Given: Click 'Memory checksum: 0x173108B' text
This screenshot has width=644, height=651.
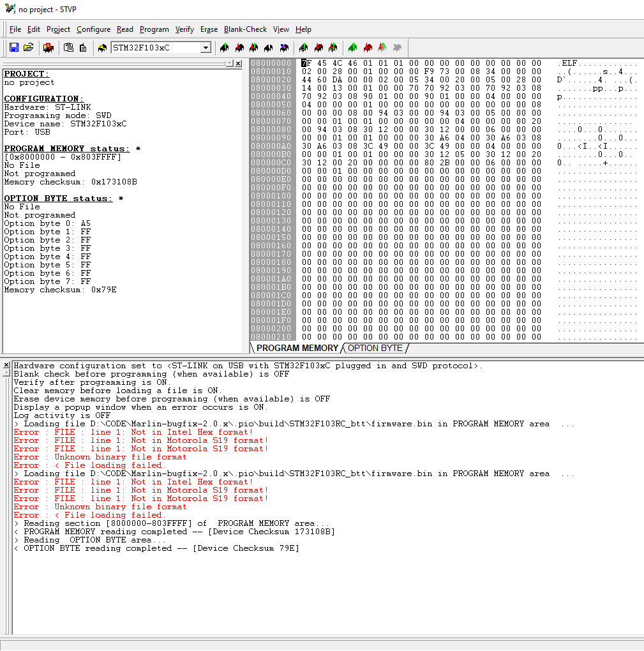Looking at the screenshot, I should pyautogui.click(x=71, y=182).
